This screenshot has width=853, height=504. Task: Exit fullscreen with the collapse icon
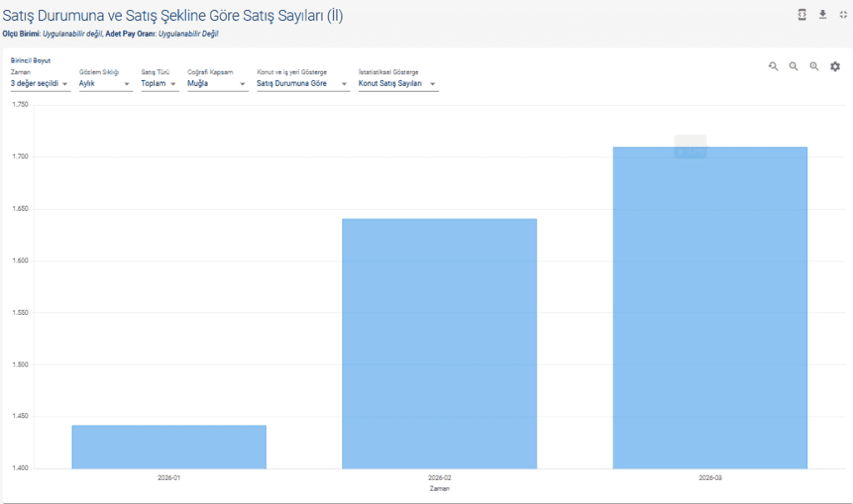[843, 14]
